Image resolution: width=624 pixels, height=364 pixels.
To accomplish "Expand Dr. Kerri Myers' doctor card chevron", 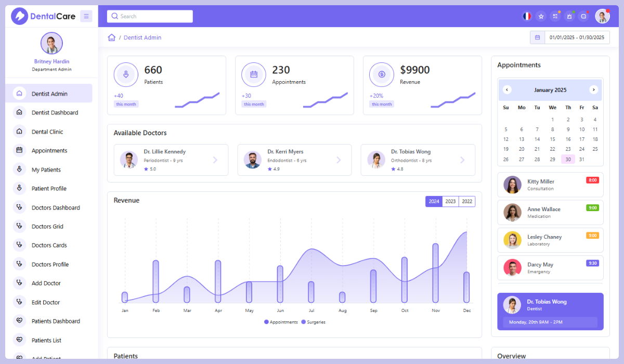I will click(x=339, y=160).
